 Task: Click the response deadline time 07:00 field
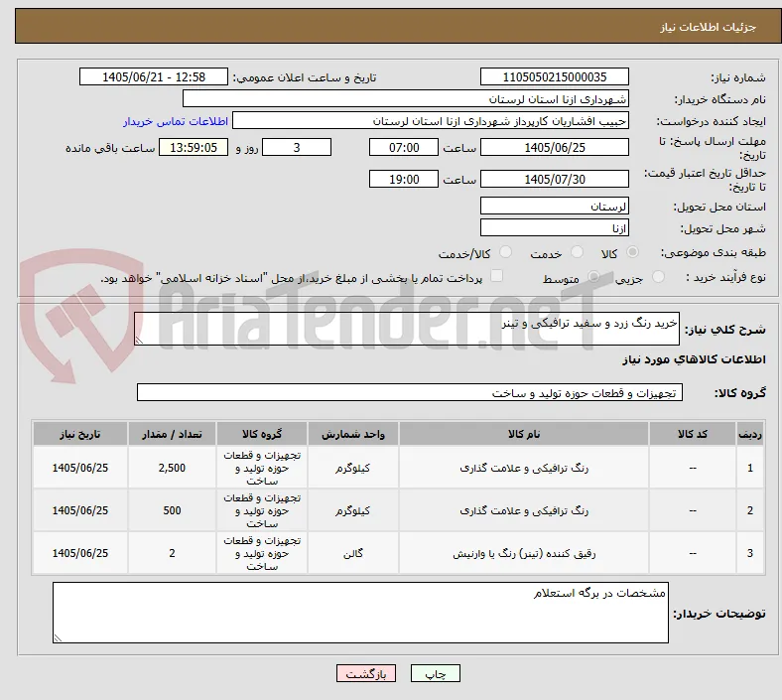(x=404, y=147)
